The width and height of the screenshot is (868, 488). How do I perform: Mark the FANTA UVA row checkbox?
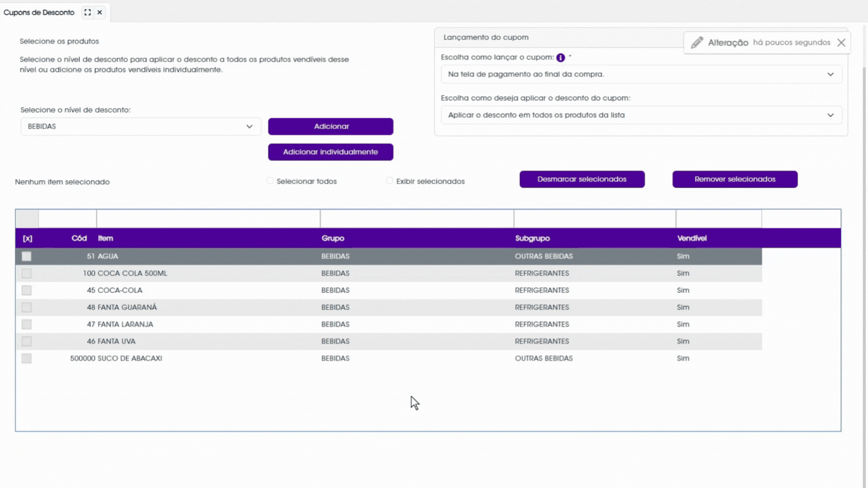tap(26, 341)
